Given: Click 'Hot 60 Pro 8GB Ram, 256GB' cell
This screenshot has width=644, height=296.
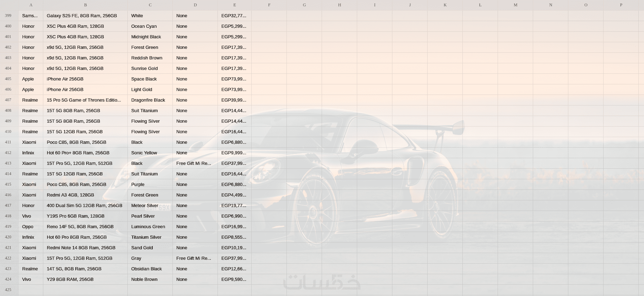Looking at the screenshot, I should (x=86, y=237).
